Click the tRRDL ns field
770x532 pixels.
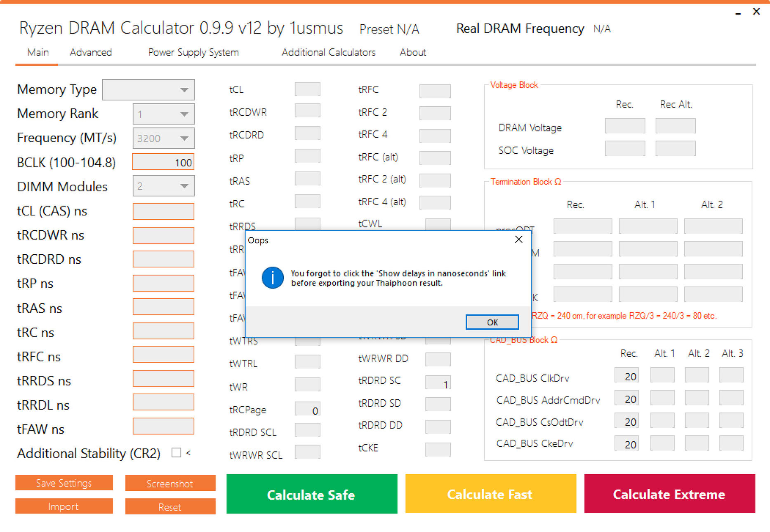(x=163, y=402)
